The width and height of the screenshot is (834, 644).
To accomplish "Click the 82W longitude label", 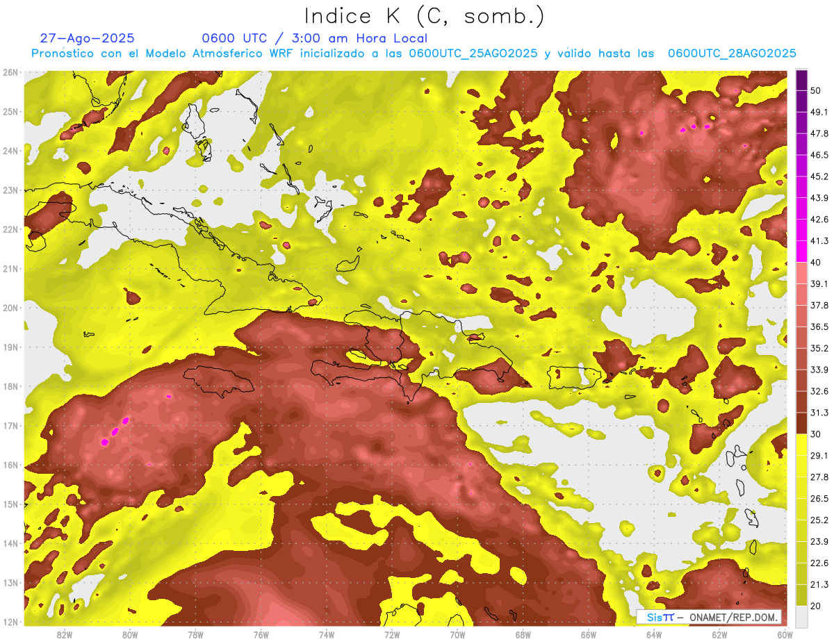I will click(65, 634).
